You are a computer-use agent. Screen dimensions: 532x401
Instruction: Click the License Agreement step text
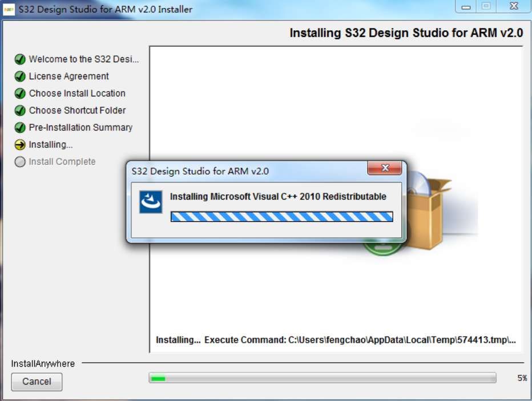[67, 76]
